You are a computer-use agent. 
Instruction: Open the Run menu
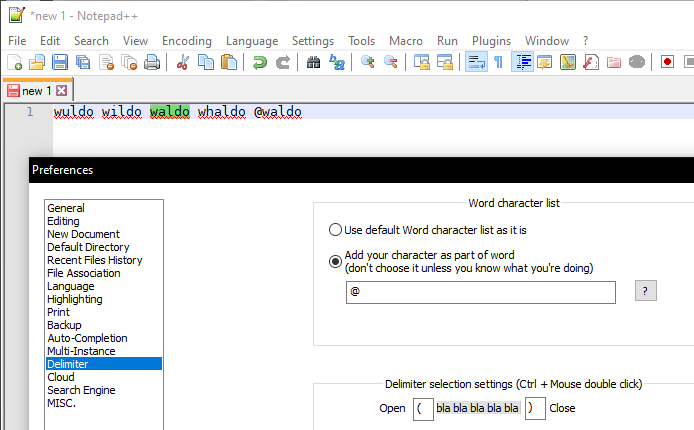pos(447,41)
